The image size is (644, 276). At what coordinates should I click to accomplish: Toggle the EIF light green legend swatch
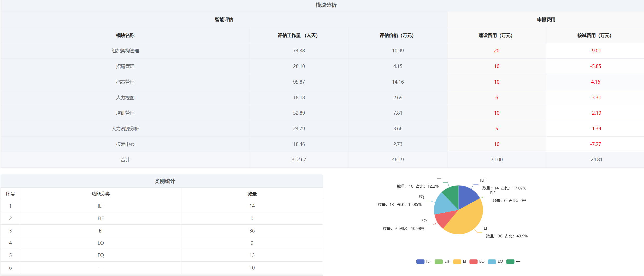click(x=439, y=261)
